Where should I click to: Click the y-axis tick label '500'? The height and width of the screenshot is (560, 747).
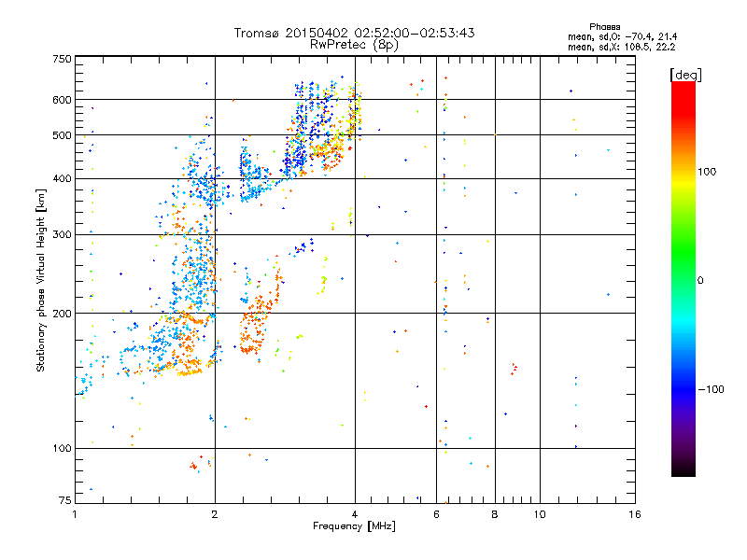point(62,135)
